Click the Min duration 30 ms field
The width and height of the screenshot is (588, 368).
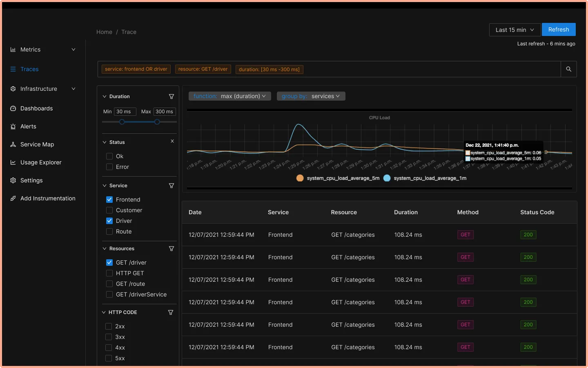point(125,112)
